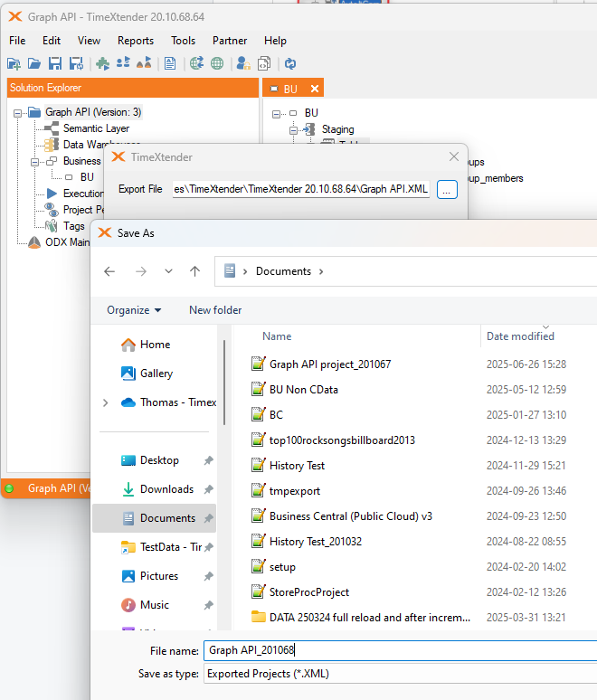This screenshot has width=597, height=700.
Task: Select Semantic Layer in Solution Explorer
Action: pos(96,128)
